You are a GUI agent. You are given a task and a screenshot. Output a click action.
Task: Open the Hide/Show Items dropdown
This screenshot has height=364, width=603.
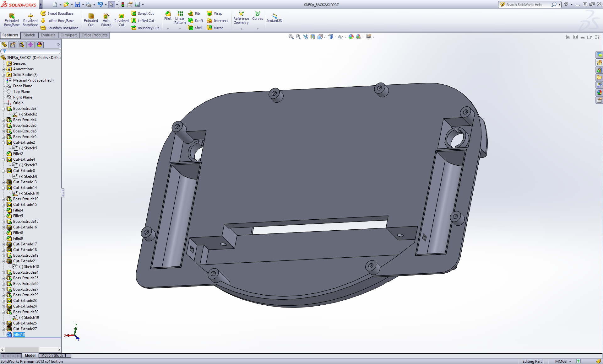click(345, 37)
